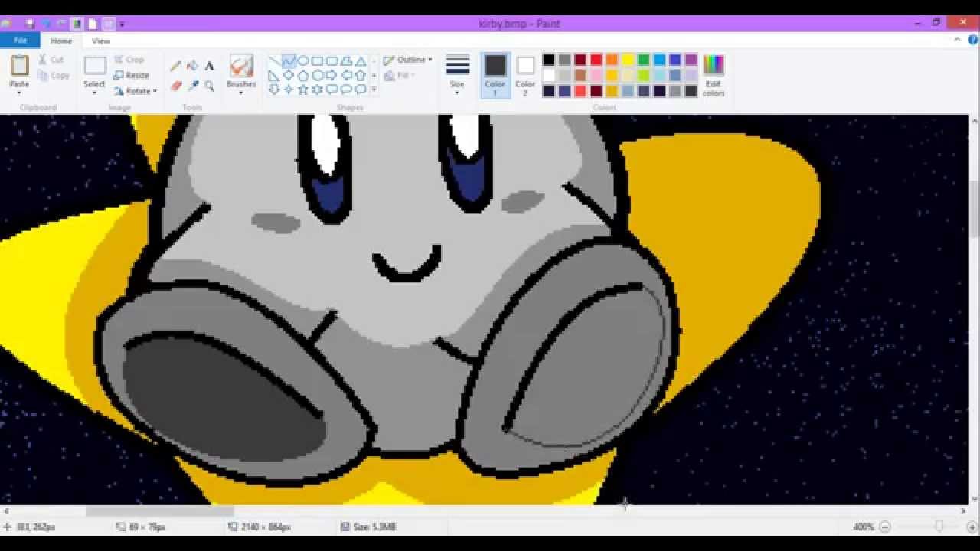
Task: Choose the Six-point star shape
Action: coord(317,90)
